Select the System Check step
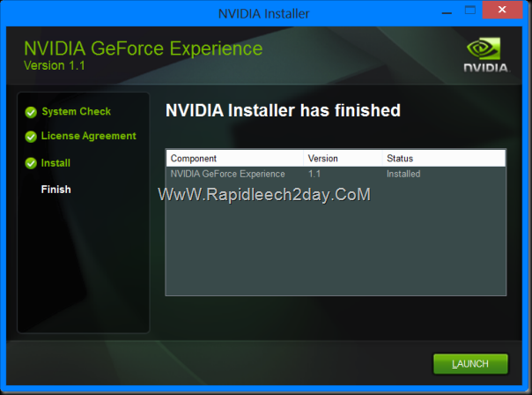The height and width of the screenshot is (395, 532). tap(77, 111)
